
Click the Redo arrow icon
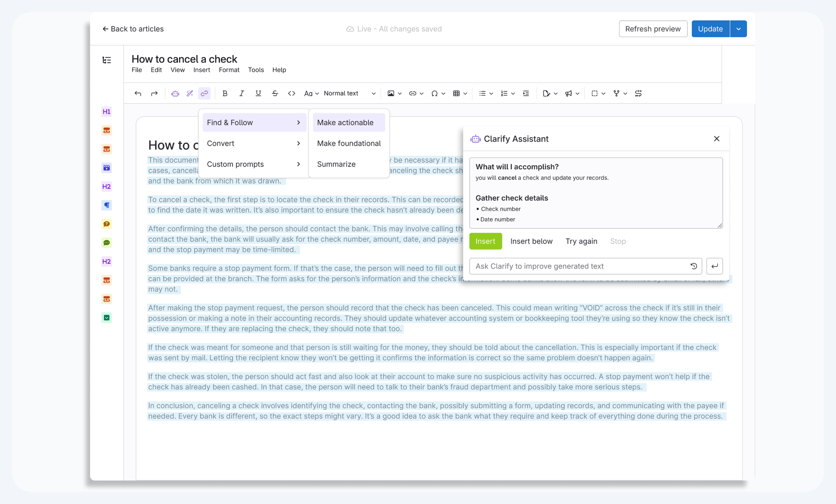(154, 93)
